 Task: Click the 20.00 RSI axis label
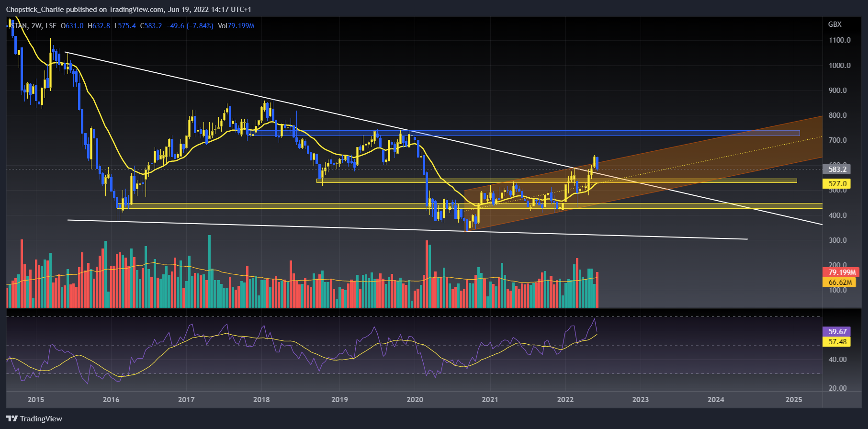(837, 388)
